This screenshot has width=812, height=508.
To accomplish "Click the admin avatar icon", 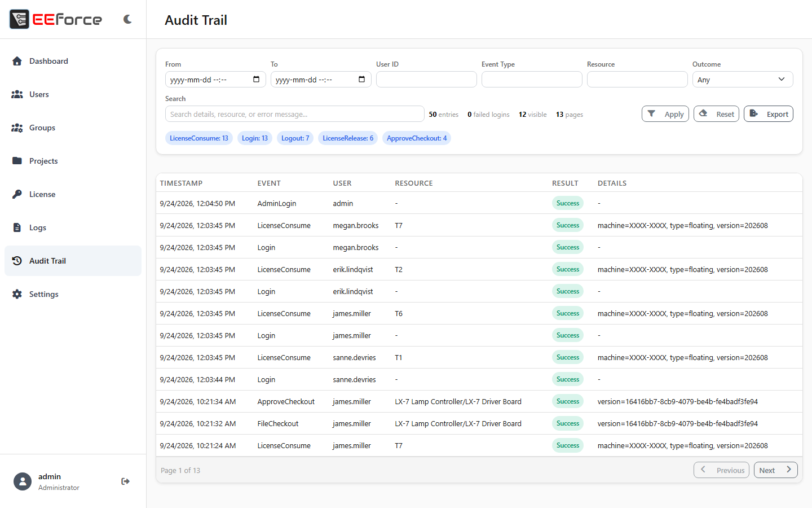I will (x=23, y=481).
